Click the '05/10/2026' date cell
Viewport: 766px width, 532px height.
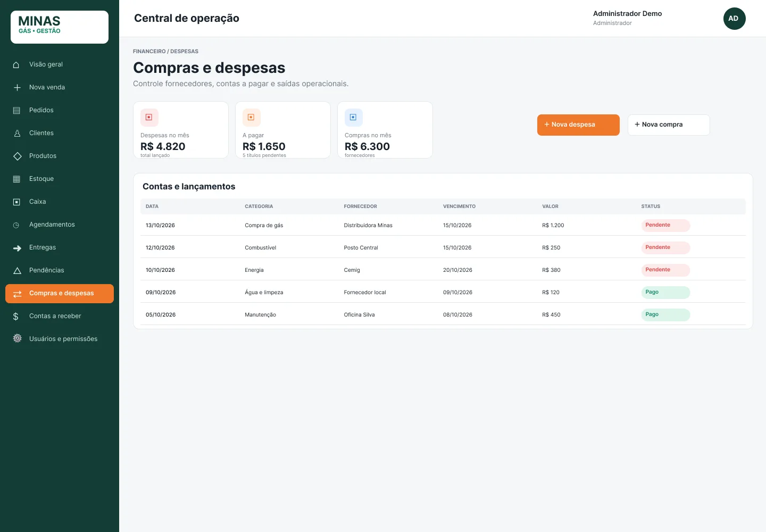pos(161,315)
